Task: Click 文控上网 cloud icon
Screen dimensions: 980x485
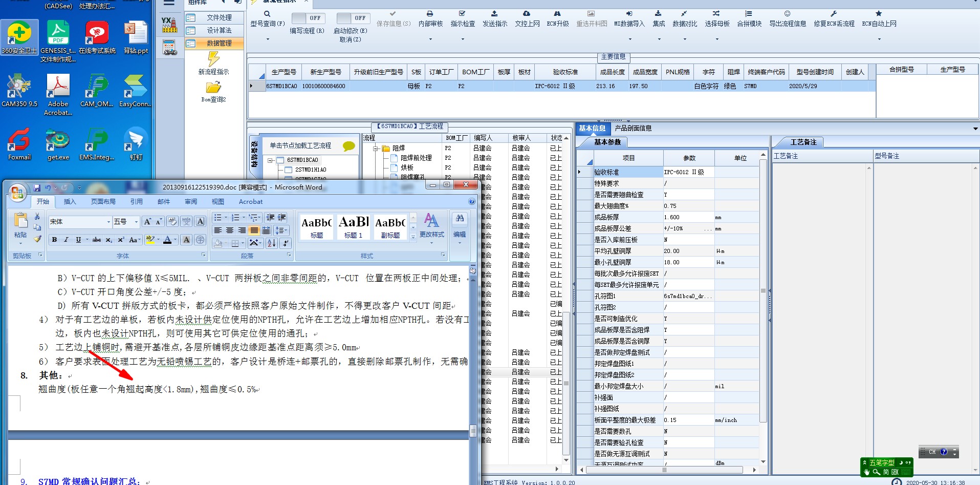Action: pyautogui.click(x=527, y=14)
